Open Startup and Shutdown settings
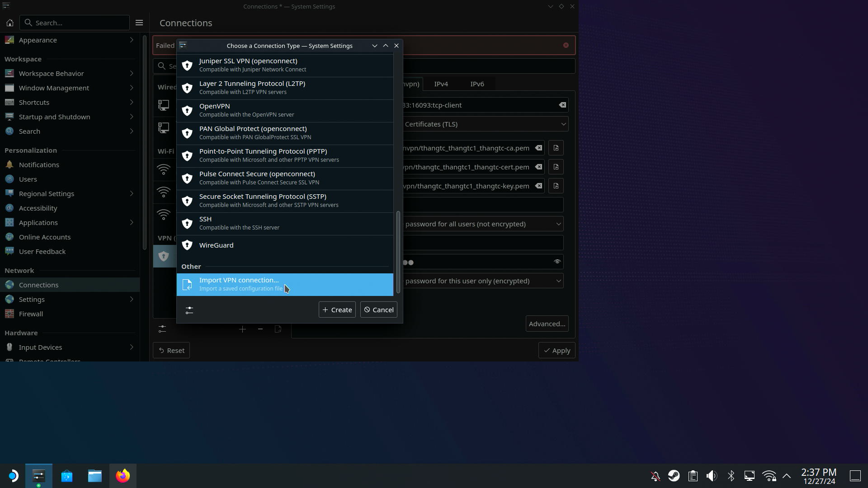The width and height of the screenshot is (868, 488). pos(70,117)
